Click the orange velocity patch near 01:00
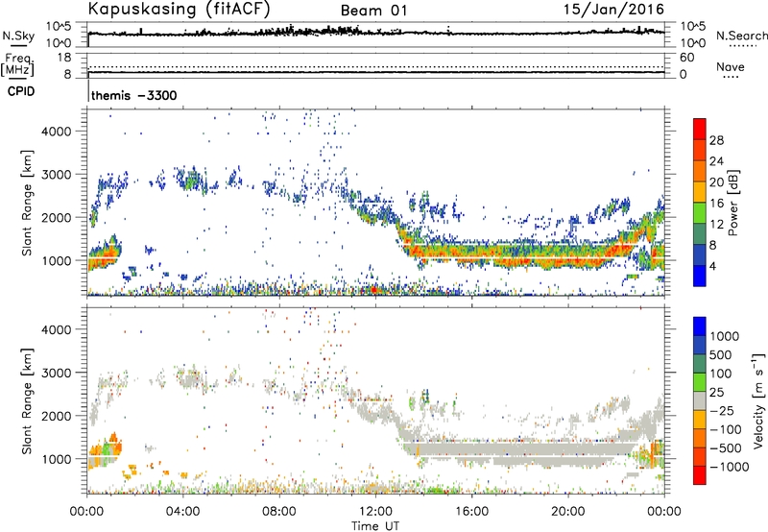 coord(106,449)
